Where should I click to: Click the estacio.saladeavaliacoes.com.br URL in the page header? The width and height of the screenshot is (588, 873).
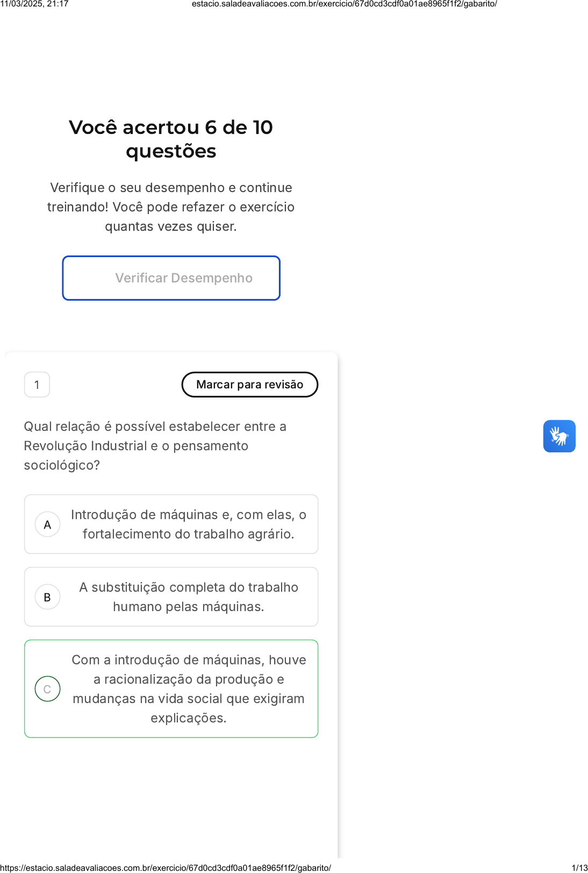[x=344, y=4]
